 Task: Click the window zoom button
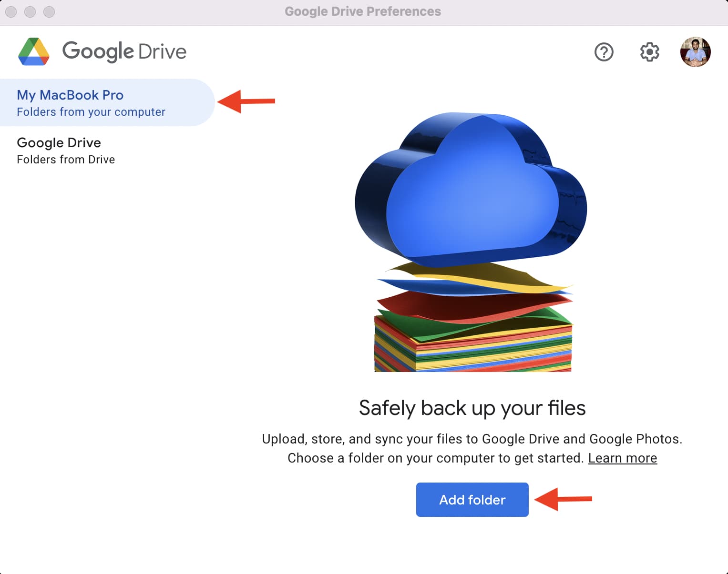[49, 11]
